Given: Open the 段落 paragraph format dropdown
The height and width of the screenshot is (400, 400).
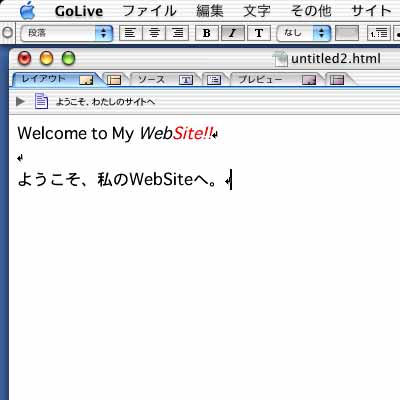Looking at the screenshot, I should click(x=67, y=33).
